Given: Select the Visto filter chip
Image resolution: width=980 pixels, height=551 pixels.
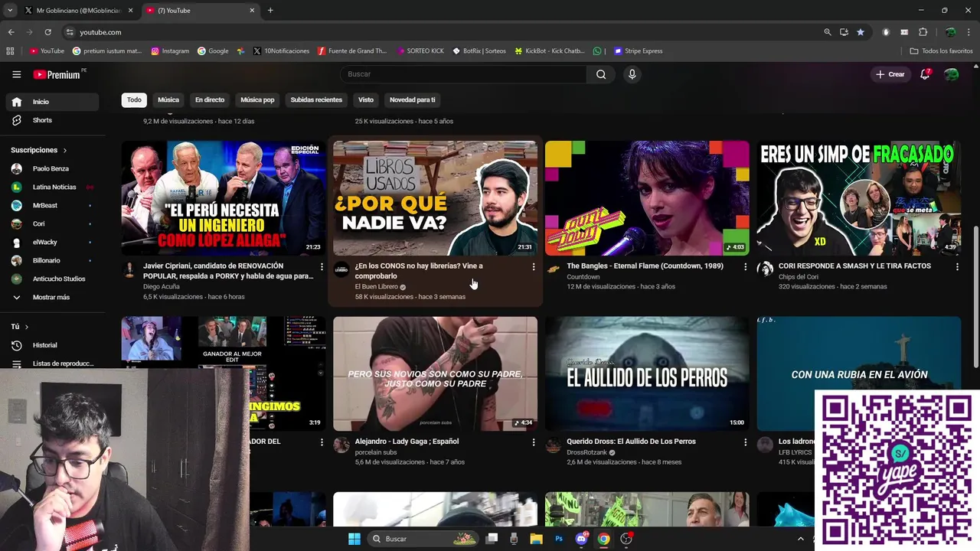Looking at the screenshot, I should click(x=366, y=99).
